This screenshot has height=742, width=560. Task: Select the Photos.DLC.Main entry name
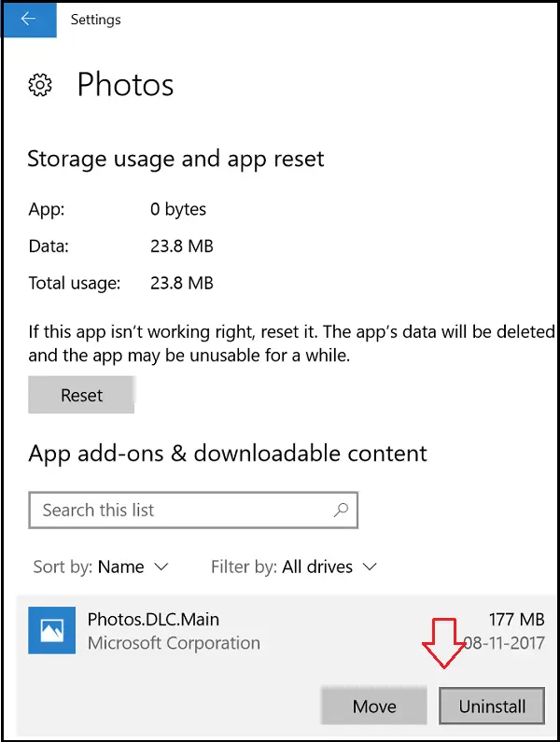coord(153,619)
